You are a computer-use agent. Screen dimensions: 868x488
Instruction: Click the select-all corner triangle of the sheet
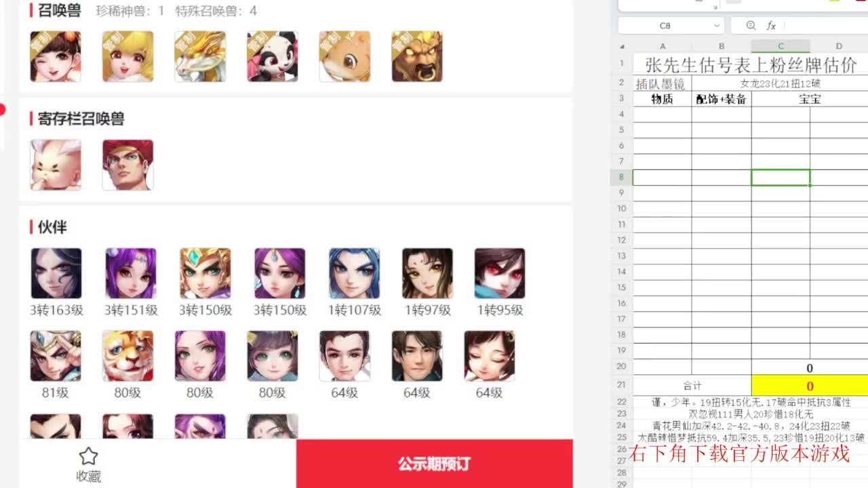[x=623, y=46]
